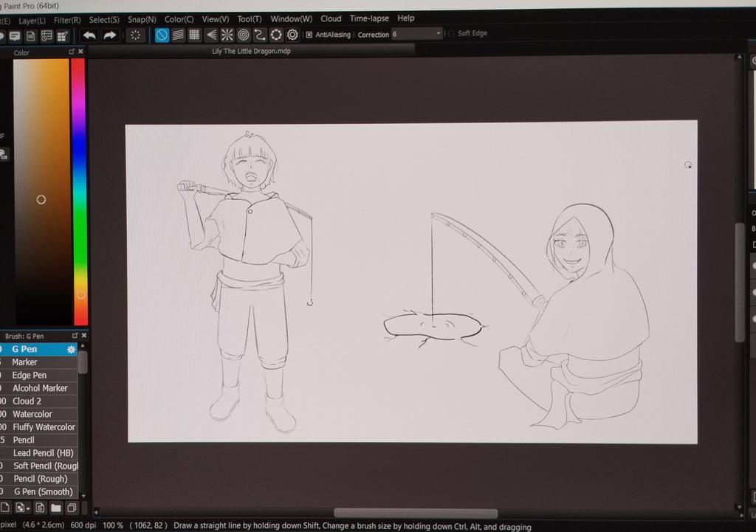
Task: Select the Soft Pencil (Rough) brush
Action: point(38,466)
